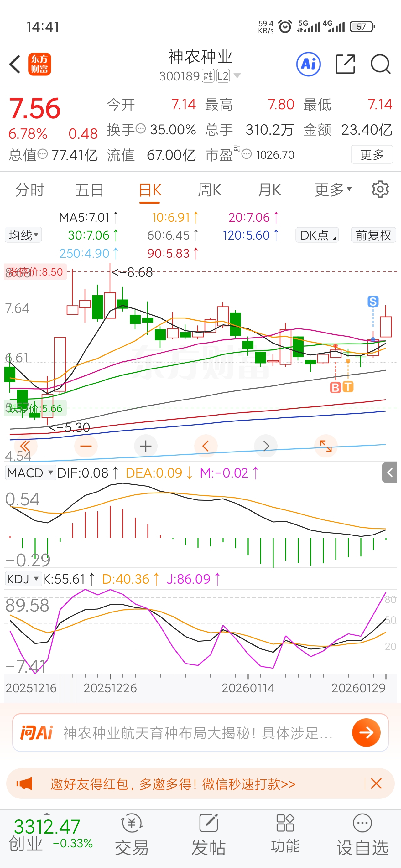Zoom in chart with plus button
This screenshot has width=401, height=868.
pos(146,446)
